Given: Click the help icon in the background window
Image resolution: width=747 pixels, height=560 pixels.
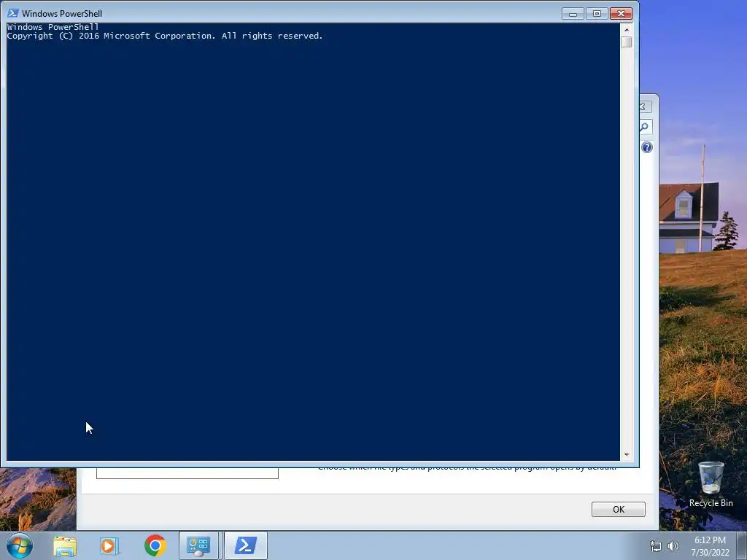Looking at the screenshot, I should coord(646,147).
